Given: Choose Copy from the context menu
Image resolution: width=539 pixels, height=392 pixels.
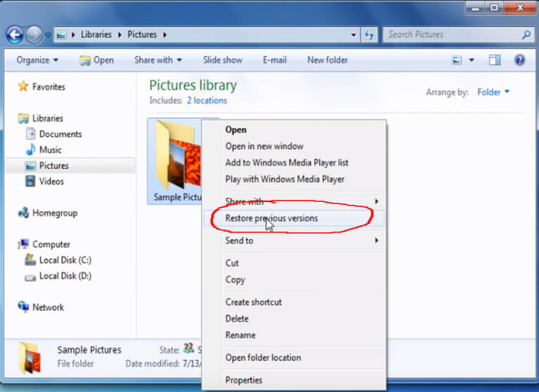Looking at the screenshot, I should tap(294, 280).
